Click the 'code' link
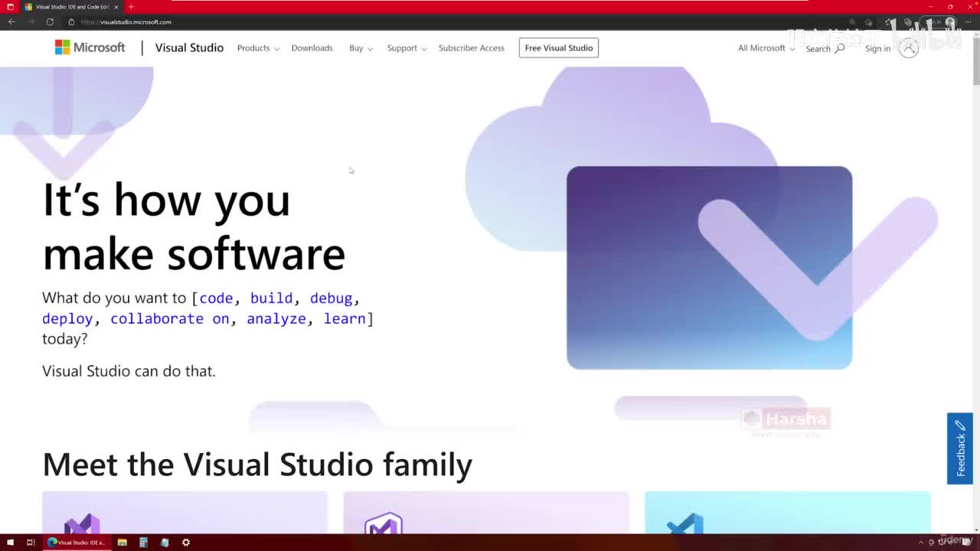 click(x=216, y=298)
